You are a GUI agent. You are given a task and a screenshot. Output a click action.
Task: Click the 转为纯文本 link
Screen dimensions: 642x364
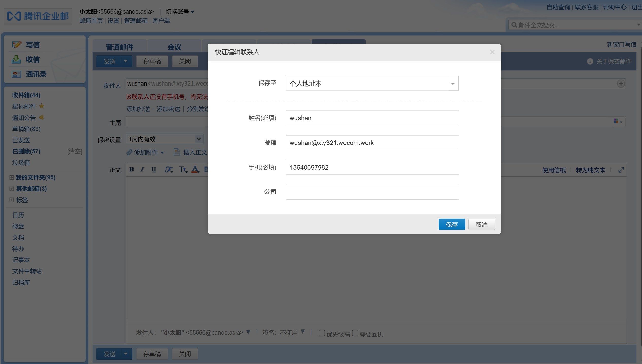[x=590, y=170]
